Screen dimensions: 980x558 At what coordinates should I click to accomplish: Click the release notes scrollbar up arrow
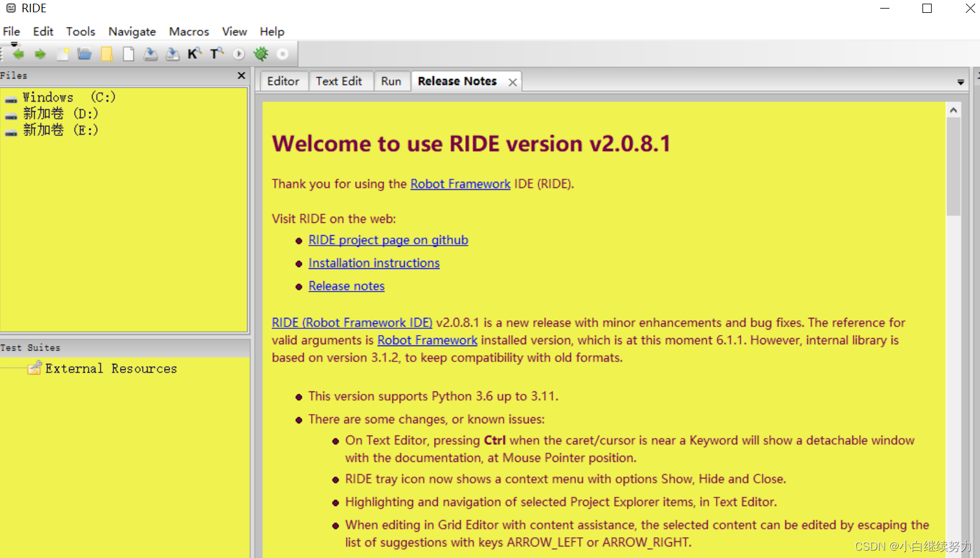[953, 110]
